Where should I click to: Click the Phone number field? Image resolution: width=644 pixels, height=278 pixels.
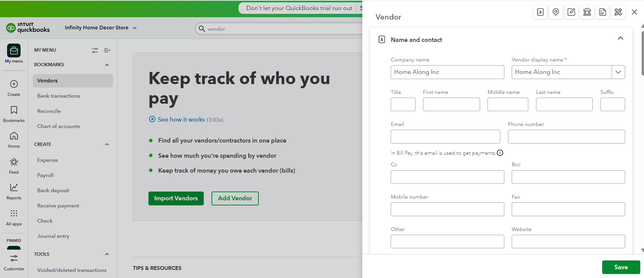pos(566,136)
